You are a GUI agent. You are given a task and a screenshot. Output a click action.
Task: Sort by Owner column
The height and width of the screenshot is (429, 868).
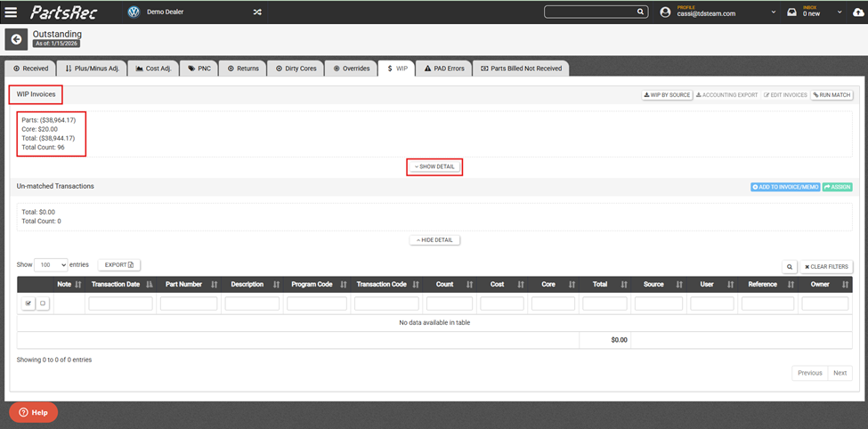click(x=845, y=285)
